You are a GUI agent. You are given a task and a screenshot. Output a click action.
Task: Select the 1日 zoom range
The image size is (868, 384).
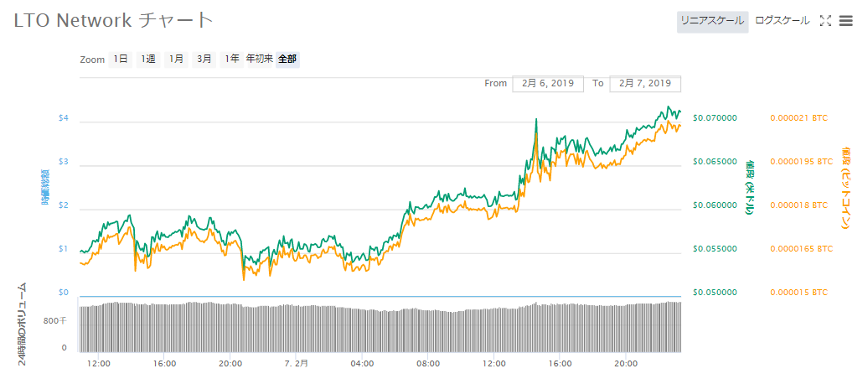click(x=121, y=60)
